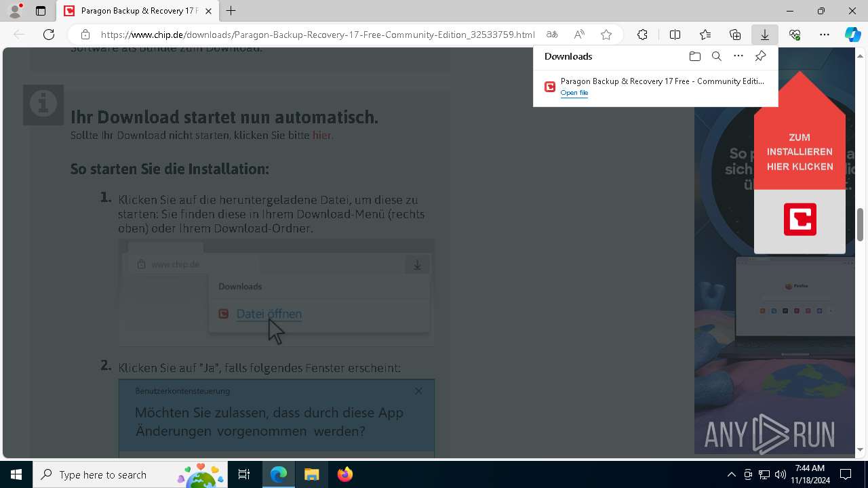Image resolution: width=868 pixels, height=488 pixels.
Task: Click the ZUM INSTALLIEREN HIER KLICKEN banner
Action: (x=800, y=152)
